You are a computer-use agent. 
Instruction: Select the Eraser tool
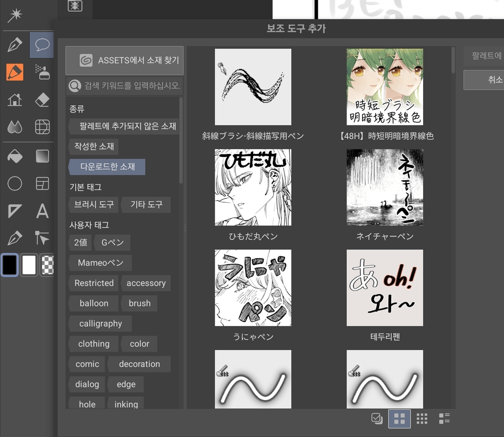(x=42, y=100)
